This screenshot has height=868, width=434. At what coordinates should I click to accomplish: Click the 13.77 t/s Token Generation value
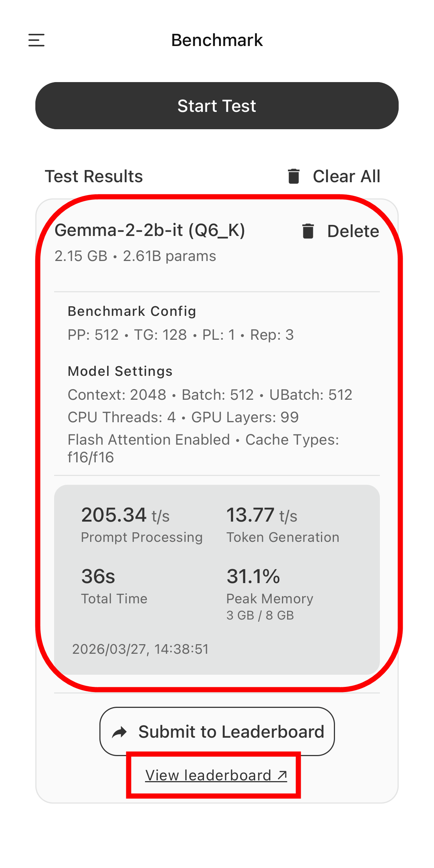pyautogui.click(x=262, y=515)
